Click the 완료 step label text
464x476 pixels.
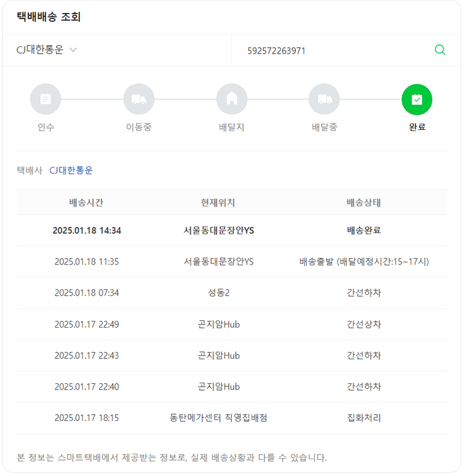coord(417,128)
